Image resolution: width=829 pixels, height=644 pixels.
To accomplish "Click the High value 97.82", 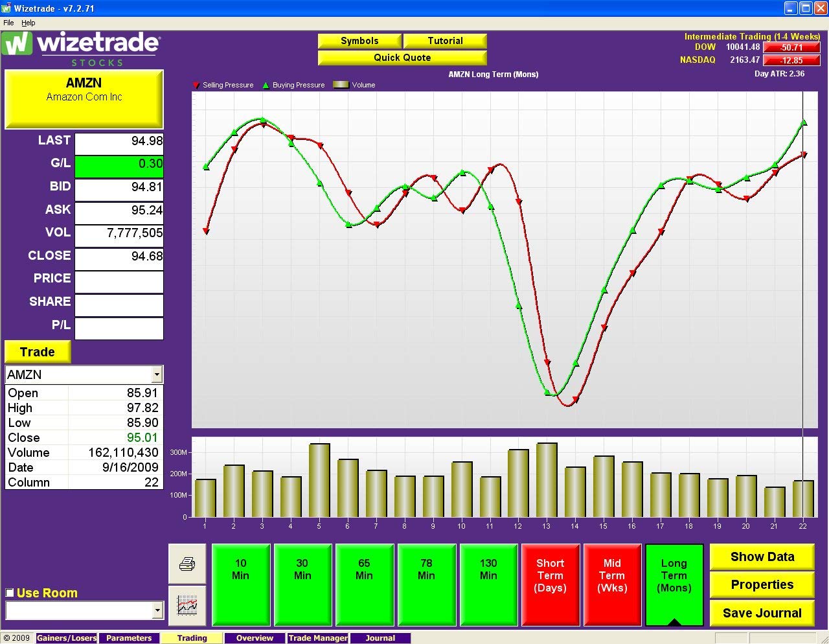I will pos(142,408).
